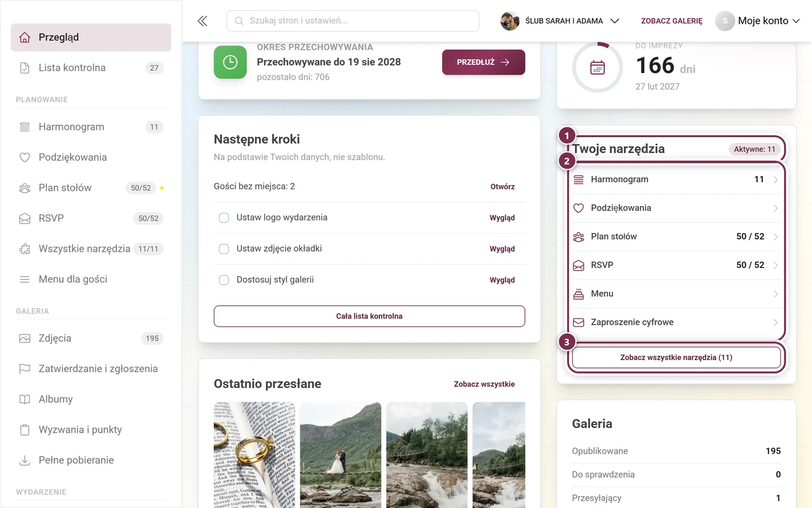The height and width of the screenshot is (508, 812).
Task: Click people icon in sidebar Plan stołów
Action: [x=25, y=188]
